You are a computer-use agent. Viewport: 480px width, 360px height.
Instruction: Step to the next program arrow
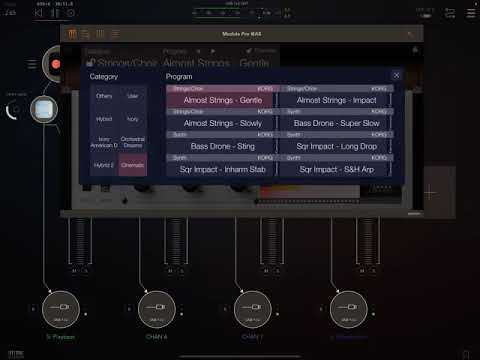pos(213,51)
